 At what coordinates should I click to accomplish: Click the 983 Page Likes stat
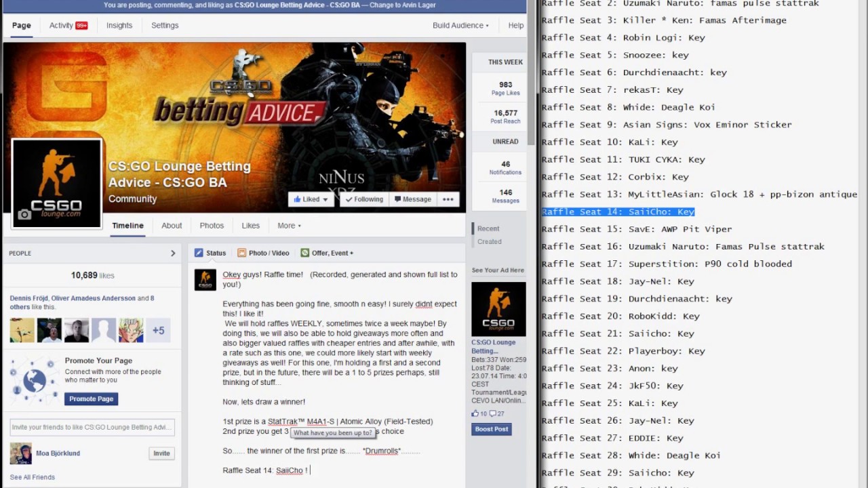pyautogui.click(x=505, y=88)
